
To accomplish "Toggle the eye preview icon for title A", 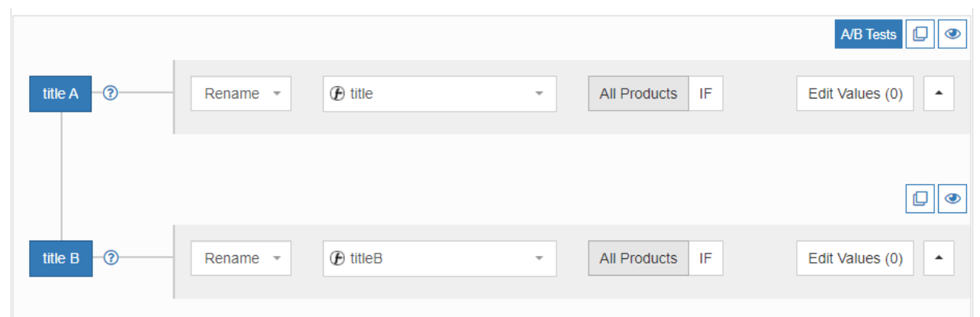I will [x=952, y=34].
